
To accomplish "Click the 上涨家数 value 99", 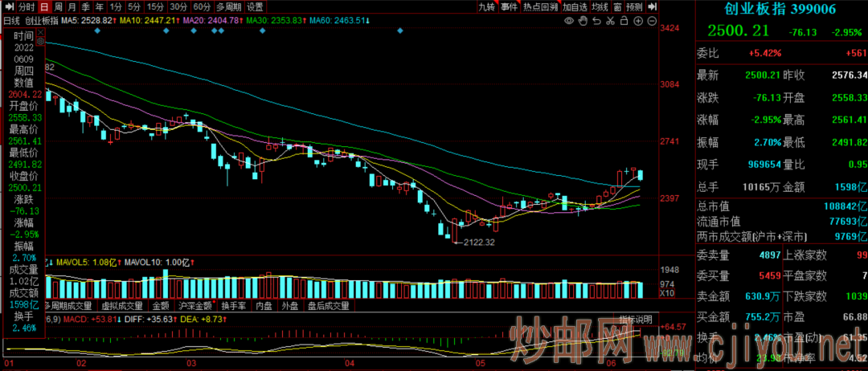I will pos(861,255).
